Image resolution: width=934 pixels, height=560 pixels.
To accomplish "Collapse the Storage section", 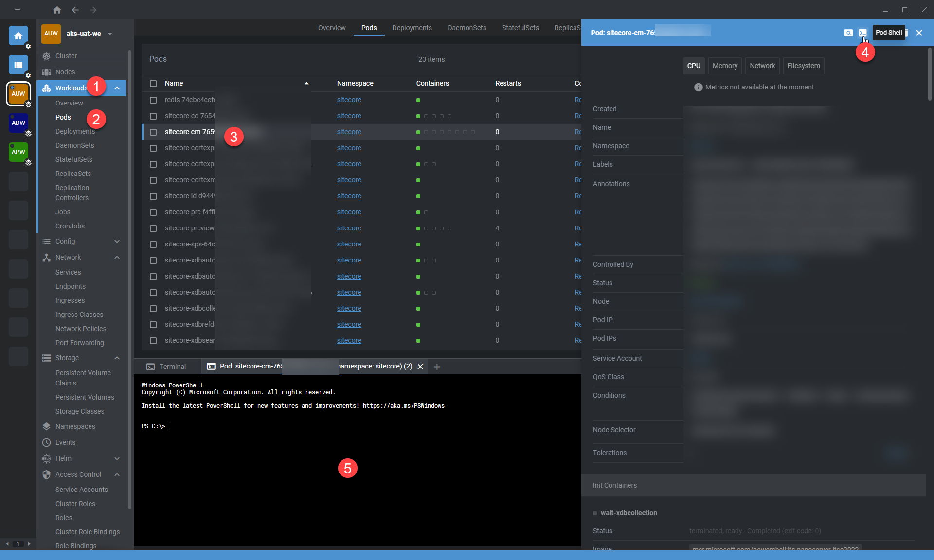I will coord(117,358).
